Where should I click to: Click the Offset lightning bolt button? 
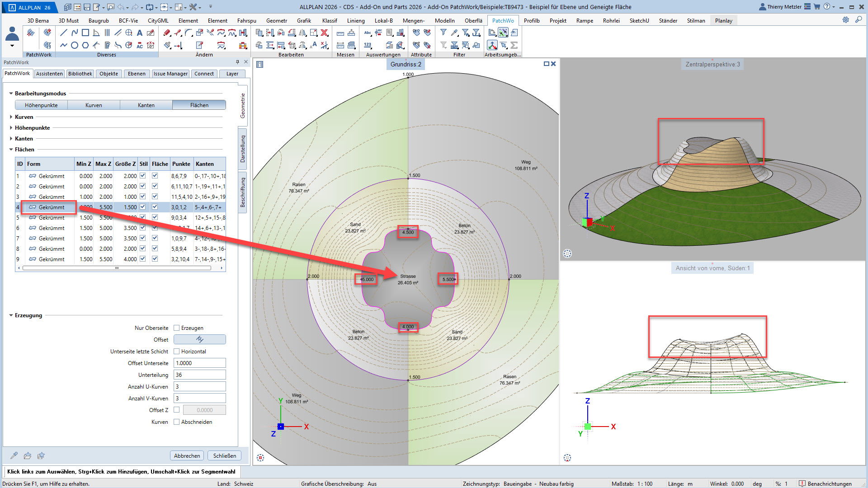199,339
